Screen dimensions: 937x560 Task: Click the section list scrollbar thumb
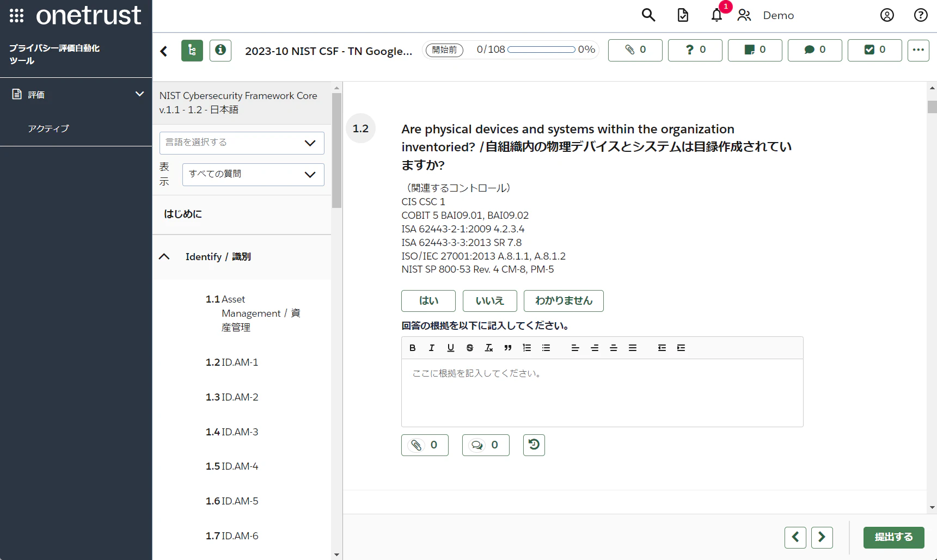336,150
